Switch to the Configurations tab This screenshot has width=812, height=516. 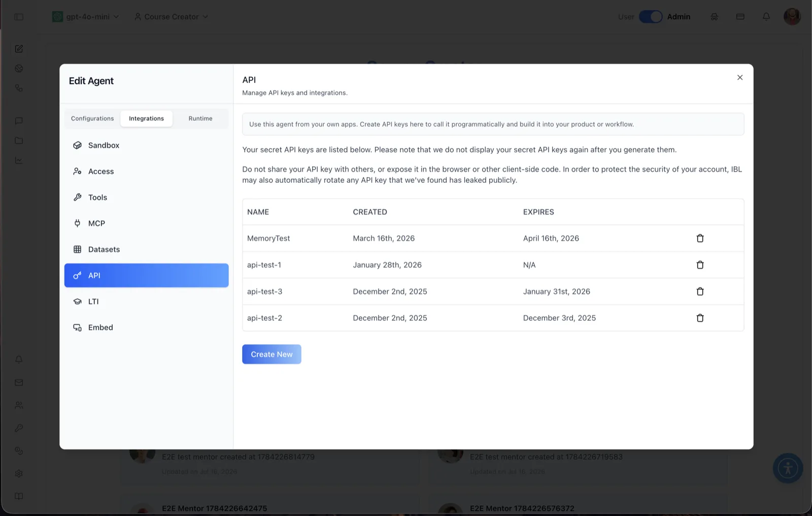click(x=92, y=118)
